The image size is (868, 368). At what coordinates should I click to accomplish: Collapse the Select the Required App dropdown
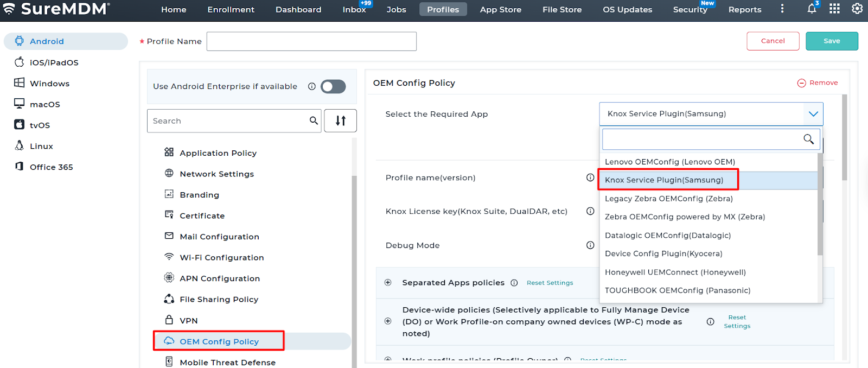(x=813, y=114)
